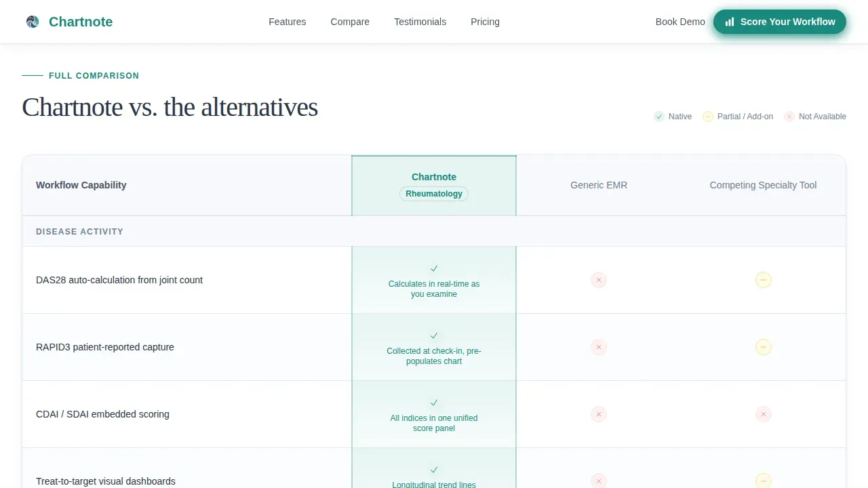
Task: Click Score Your Workflow button
Action: (780, 22)
